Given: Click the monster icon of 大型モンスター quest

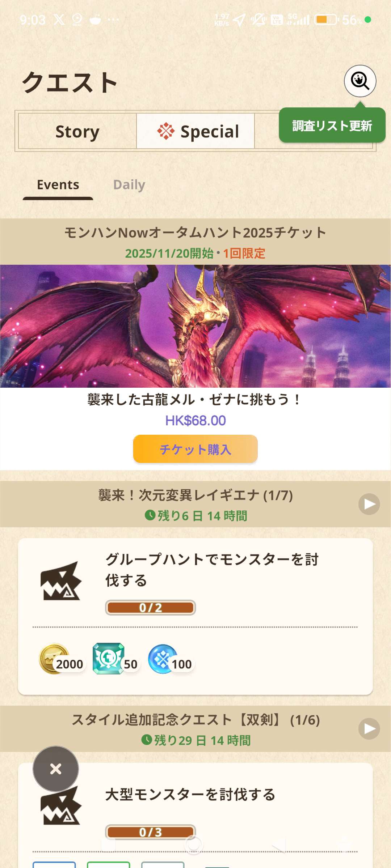Looking at the screenshot, I should 60,805.
